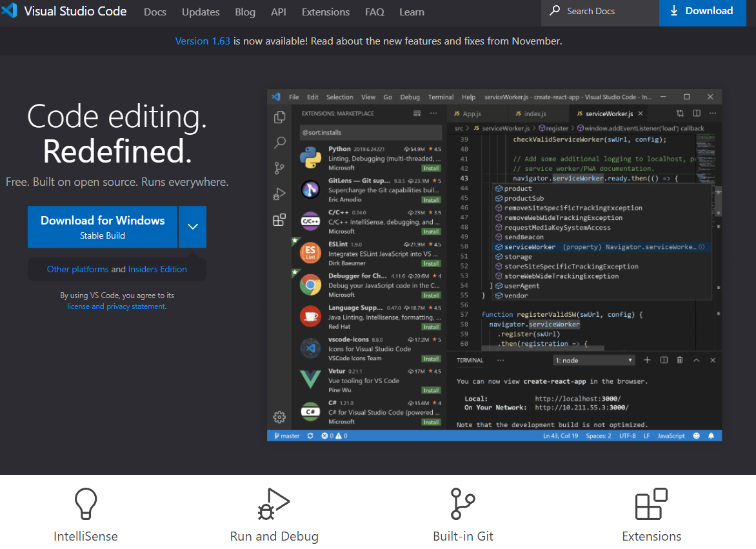
Task: Open the Source Control icon in activity bar
Action: point(280,168)
